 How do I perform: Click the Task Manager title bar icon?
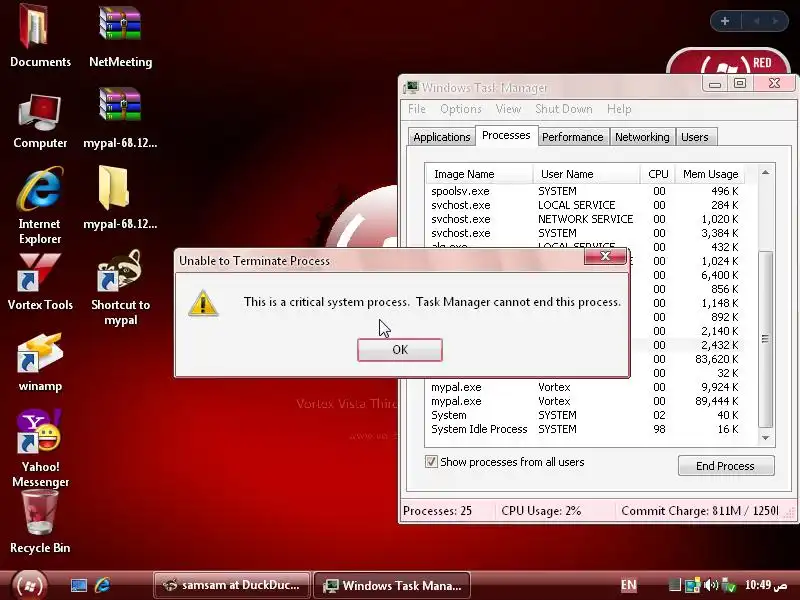pyautogui.click(x=410, y=87)
